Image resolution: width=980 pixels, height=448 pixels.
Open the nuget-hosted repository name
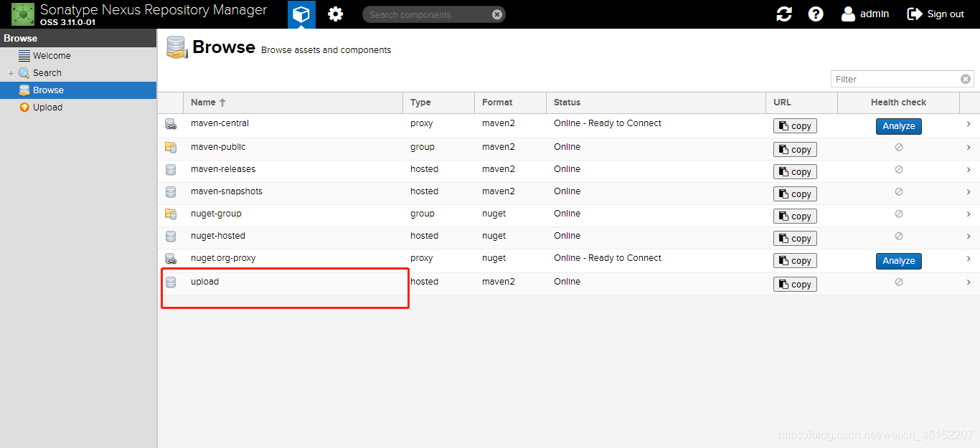coord(218,236)
